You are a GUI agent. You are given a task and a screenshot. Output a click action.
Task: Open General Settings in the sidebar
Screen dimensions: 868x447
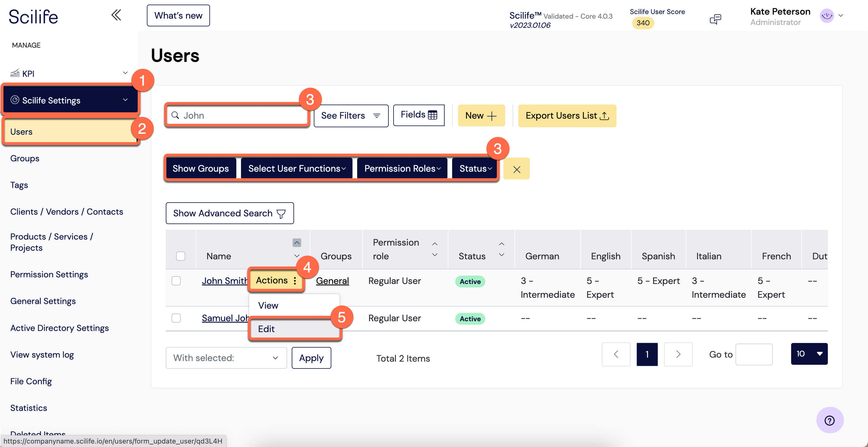click(x=43, y=301)
